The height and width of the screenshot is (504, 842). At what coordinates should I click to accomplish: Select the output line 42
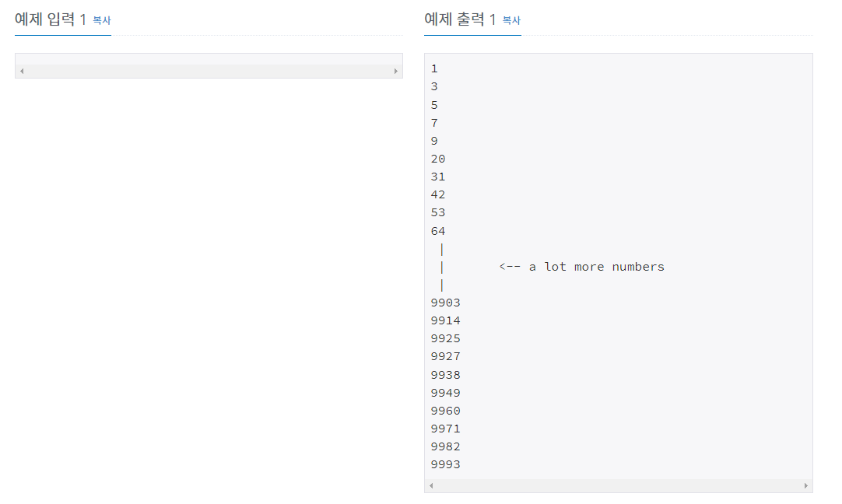click(x=437, y=195)
